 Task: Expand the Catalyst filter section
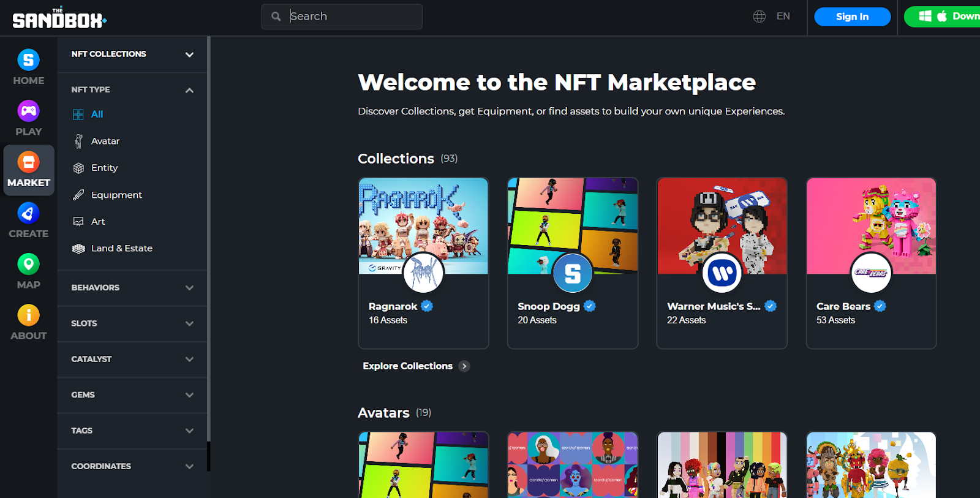coord(132,359)
